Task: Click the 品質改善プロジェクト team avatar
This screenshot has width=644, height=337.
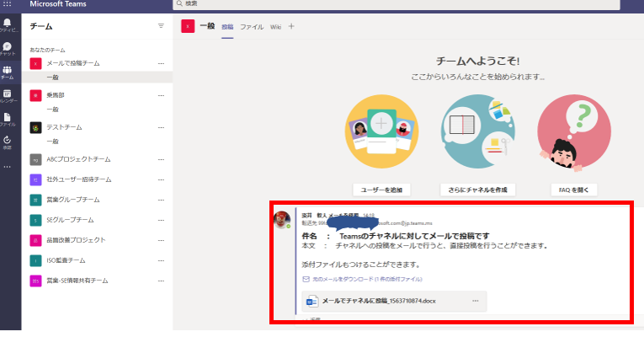Action: click(35, 240)
